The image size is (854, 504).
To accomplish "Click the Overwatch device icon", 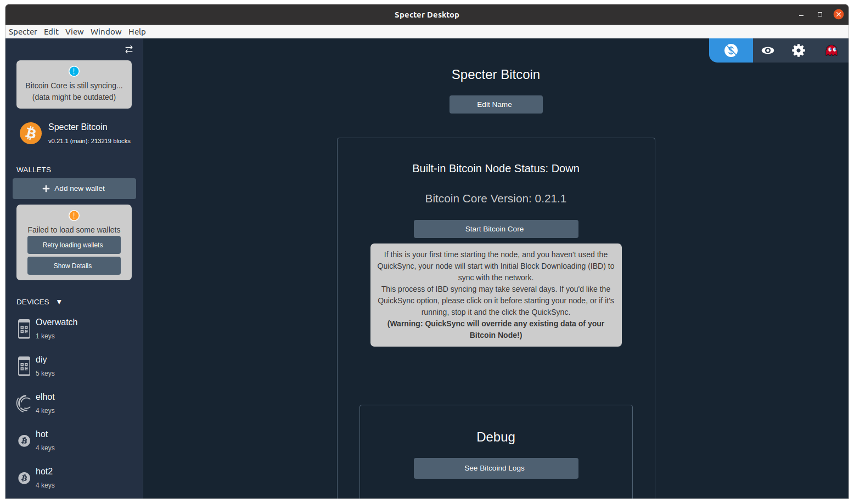I will pos(24,329).
